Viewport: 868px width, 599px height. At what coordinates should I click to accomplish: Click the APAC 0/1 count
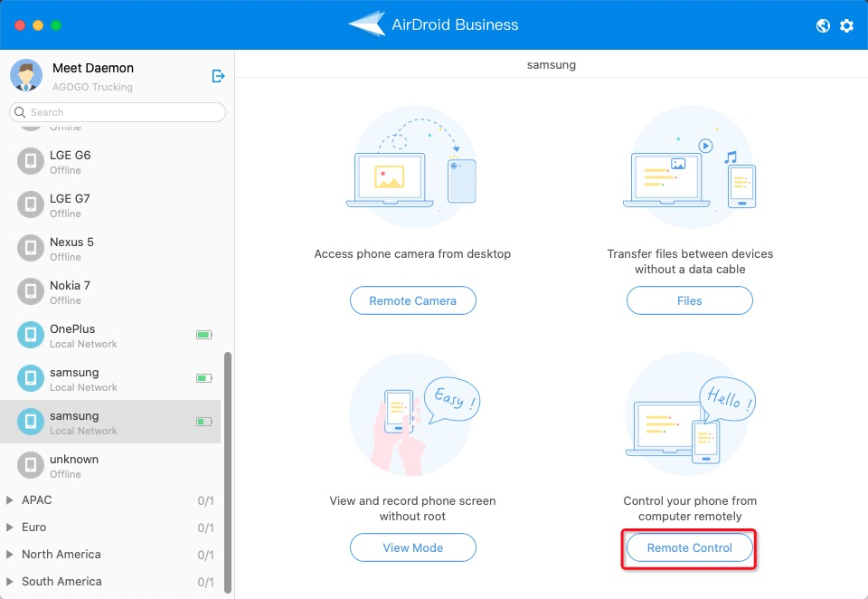205,500
